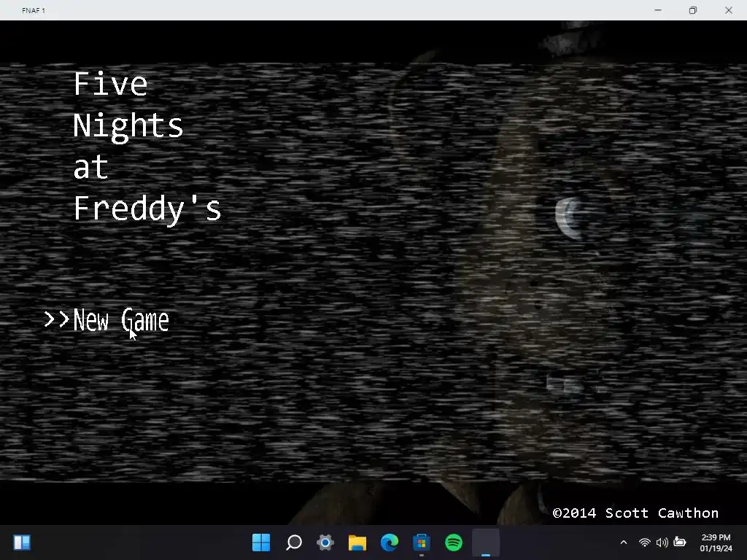
Task: Open taskbar Search
Action: coord(293,542)
